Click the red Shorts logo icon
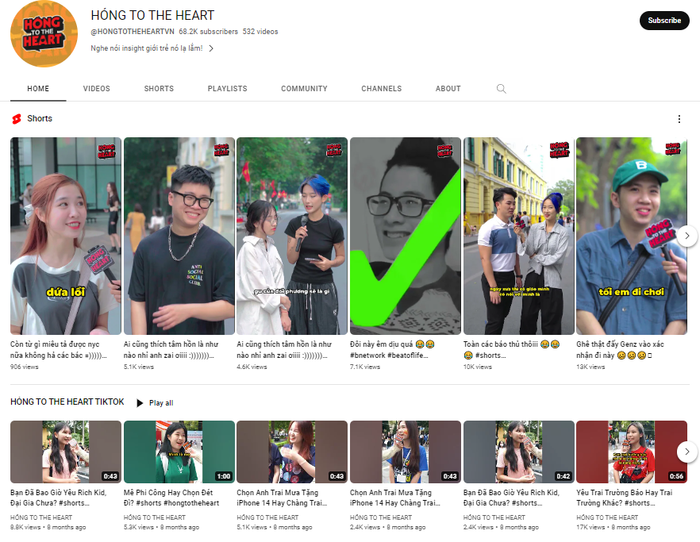This screenshot has height=542, width=700. [17, 119]
